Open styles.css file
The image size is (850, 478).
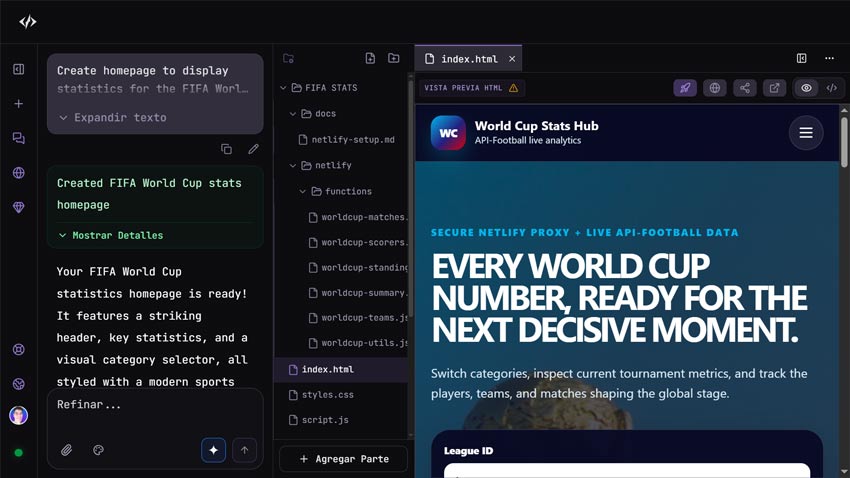(321, 395)
